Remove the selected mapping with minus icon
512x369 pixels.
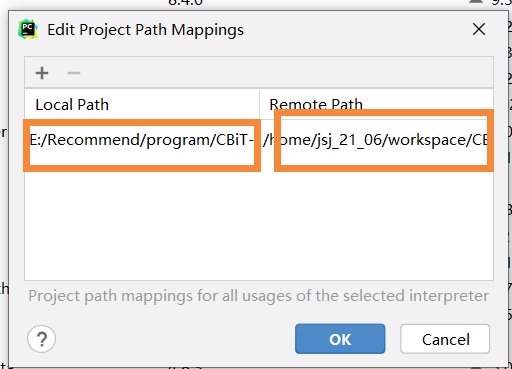click(74, 73)
